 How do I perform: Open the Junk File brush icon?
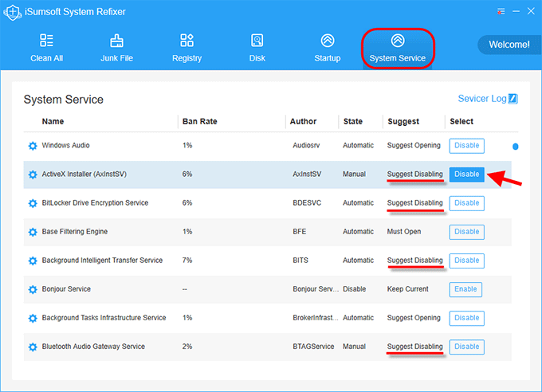coord(116,41)
